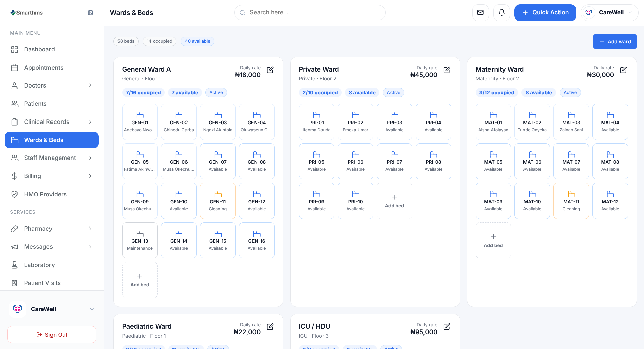
Task: Open bed MAT-02 Tunde Onyeka
Action: [532, 122]
